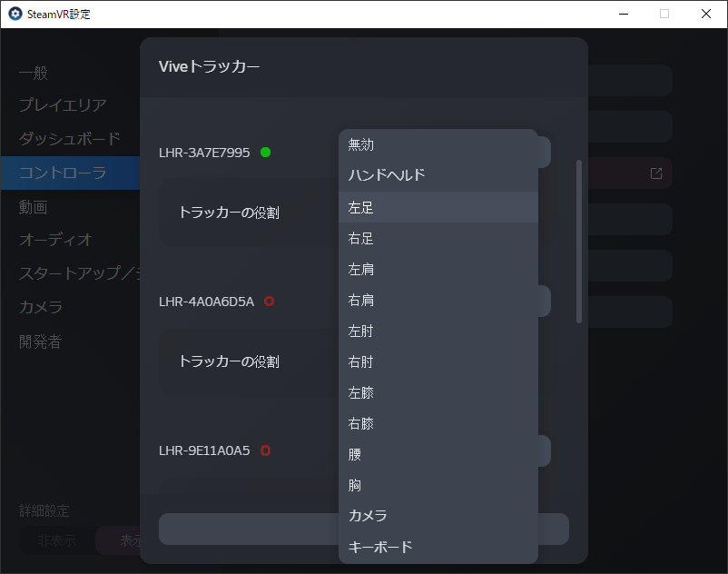Open 動画 settings tab
This screenshot has width=728, height=574.
click(x=70, y=207)
